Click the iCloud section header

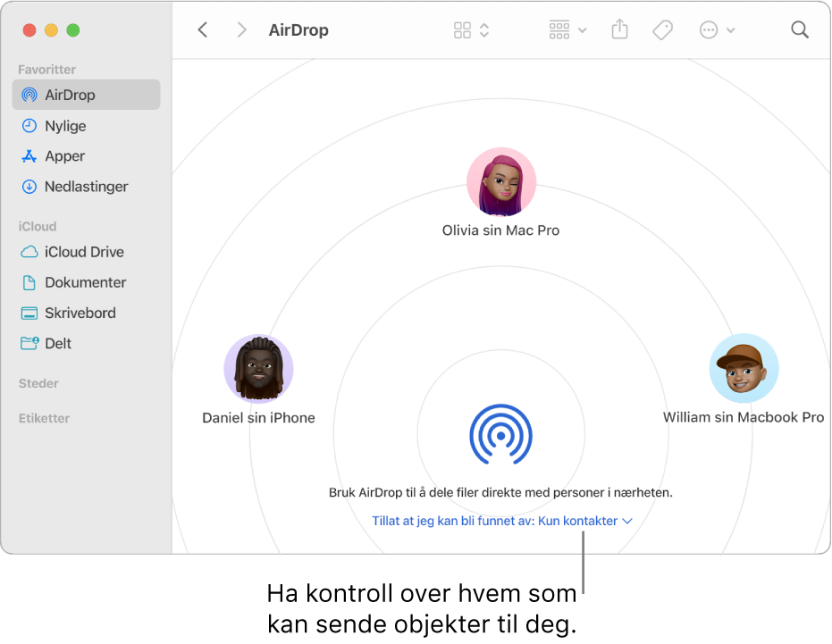[x=38, y=227]
